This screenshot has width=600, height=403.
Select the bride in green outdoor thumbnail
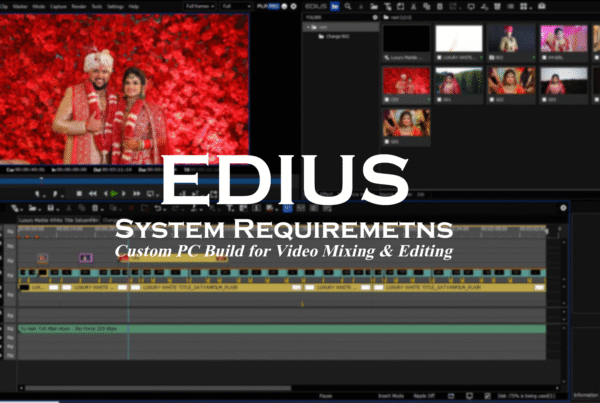pos(459,81)
